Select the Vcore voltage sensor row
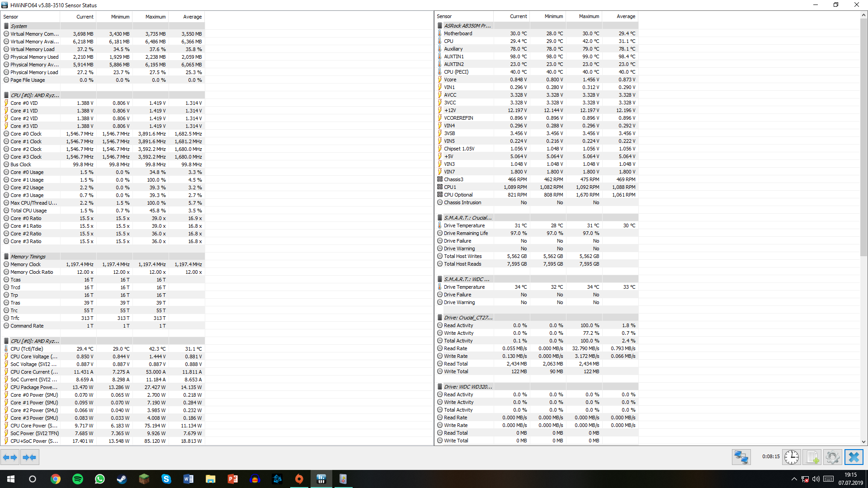The image size is (868, 488). click(450, 80)
